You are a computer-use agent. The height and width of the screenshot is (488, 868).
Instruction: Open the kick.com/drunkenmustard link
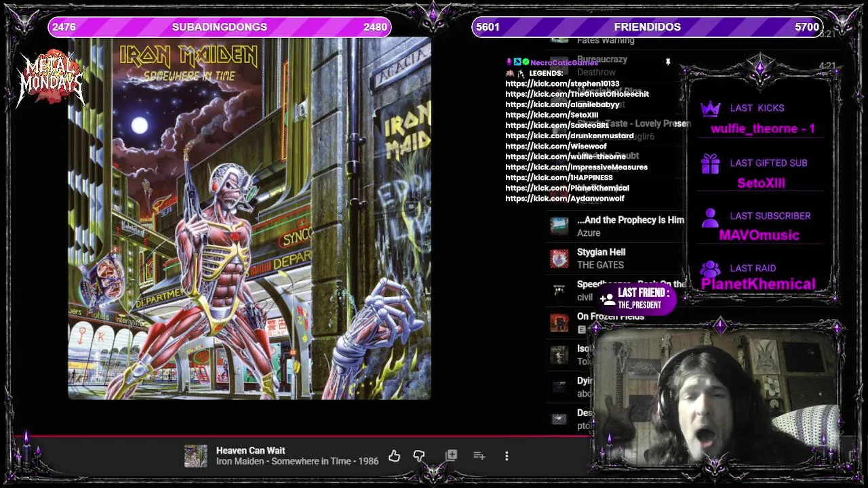pyautogui.click(x=570, y=136)
